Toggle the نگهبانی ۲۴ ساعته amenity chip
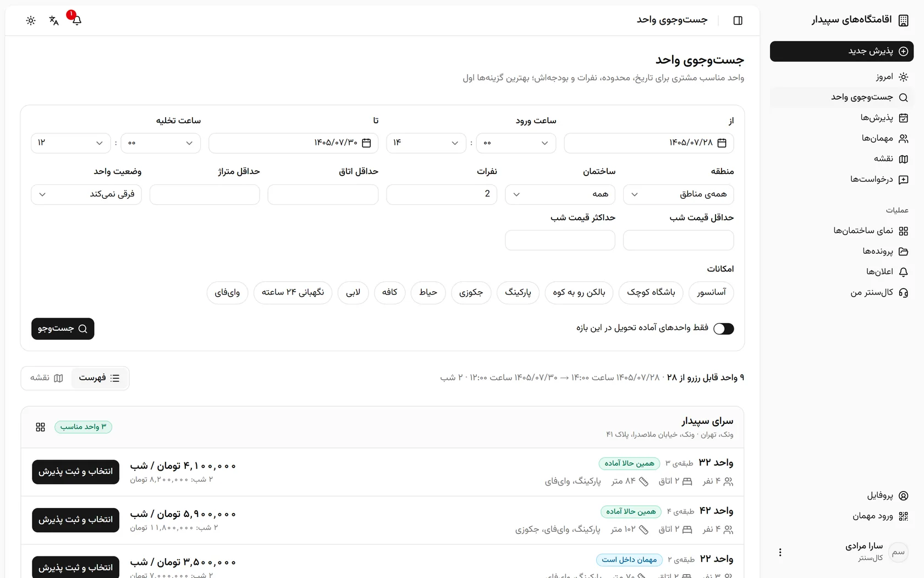The height and width of the screenshot is (578, 924). click(x=293, y=293)
